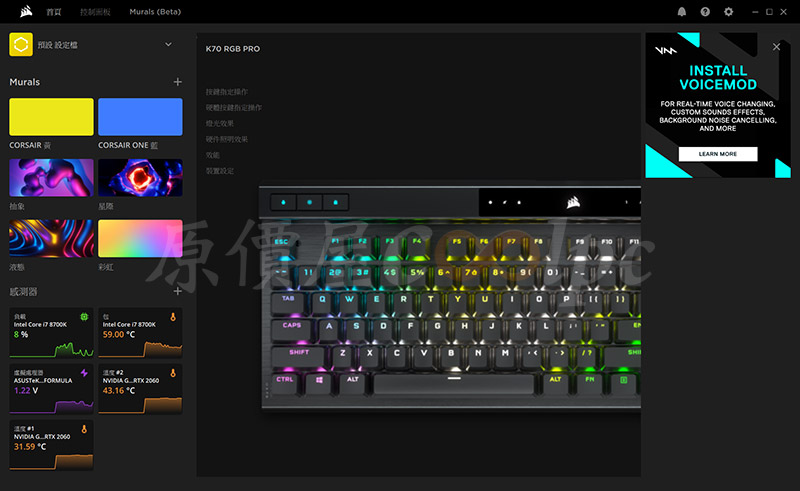
Task: Open 按鍵指定操作 key assignments menu
Action: (x=227, y=92)
